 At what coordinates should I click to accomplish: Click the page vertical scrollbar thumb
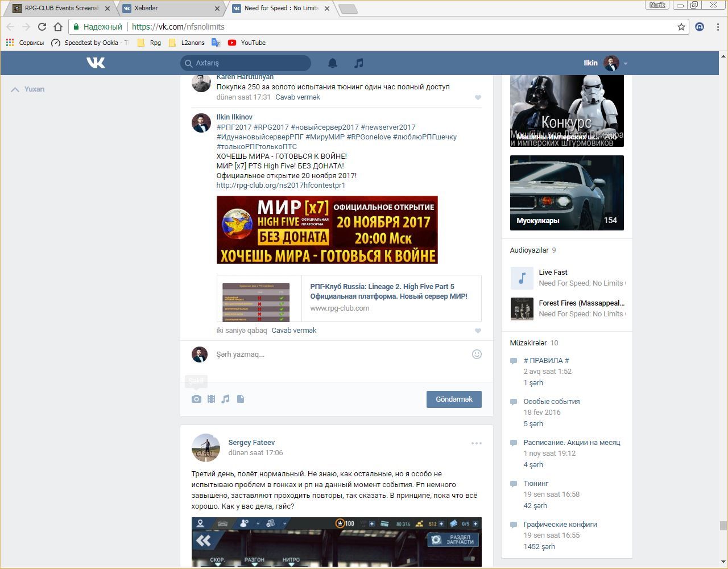[x=723, y=526]
